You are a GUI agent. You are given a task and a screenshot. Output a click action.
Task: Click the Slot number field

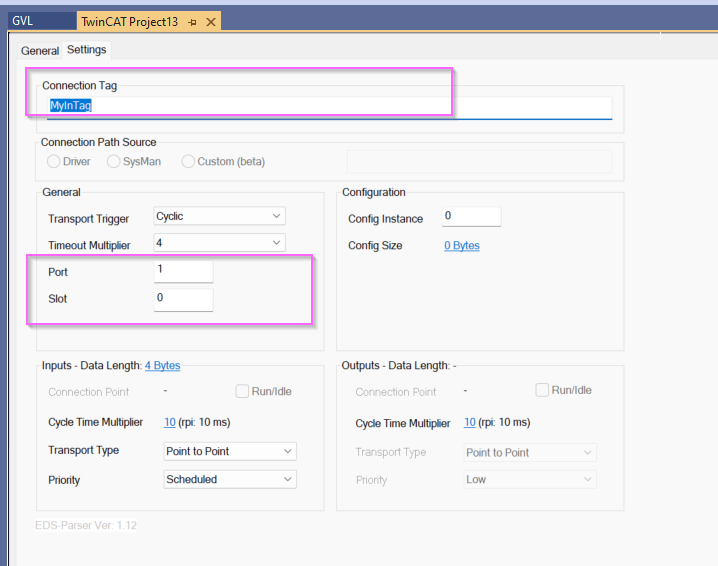click(x=183, y=299)
